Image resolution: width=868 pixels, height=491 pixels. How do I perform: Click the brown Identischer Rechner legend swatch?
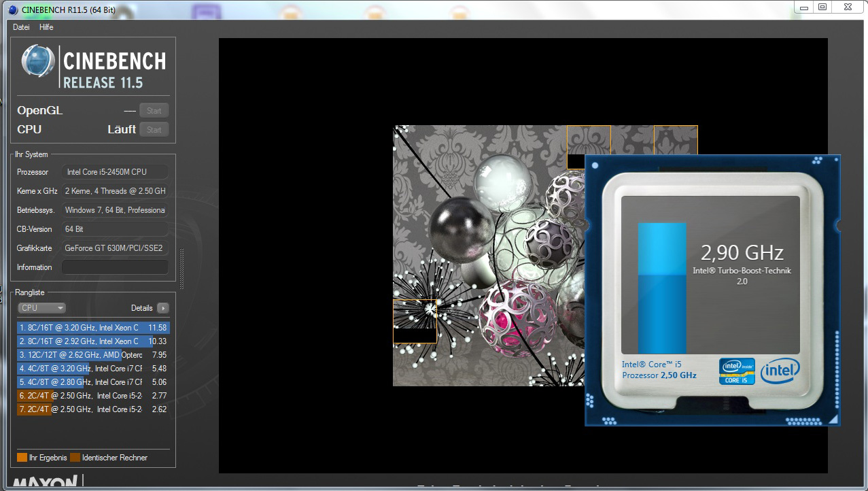pos(75,458)
